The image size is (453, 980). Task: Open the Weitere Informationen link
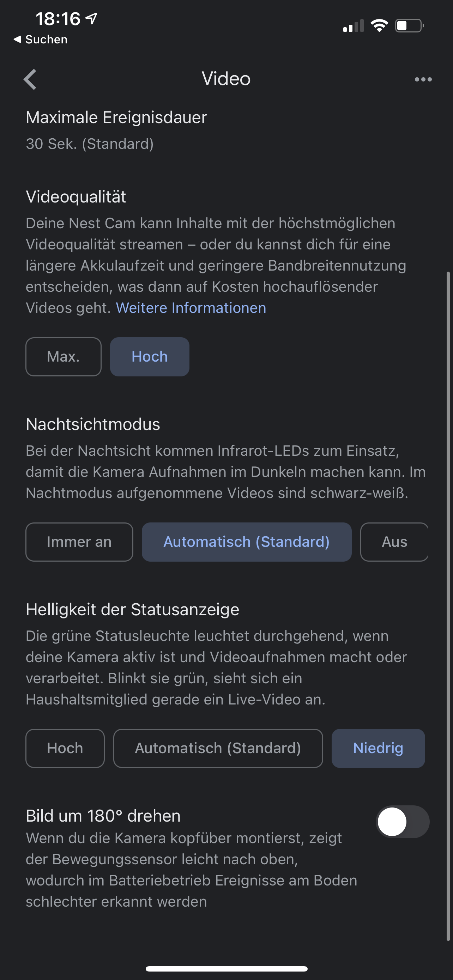click(x=191, y=308)
